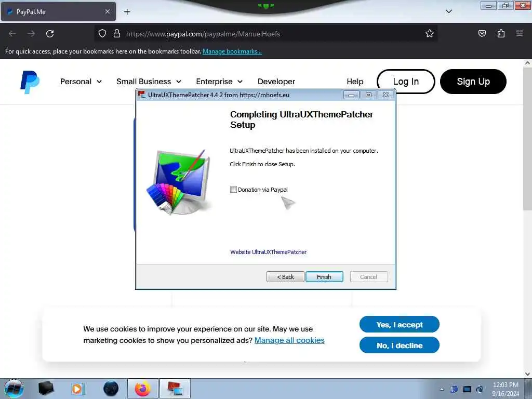The image size is (532, 399).
Task: Expand the Personal menu
Action: (x=81, y=82)
